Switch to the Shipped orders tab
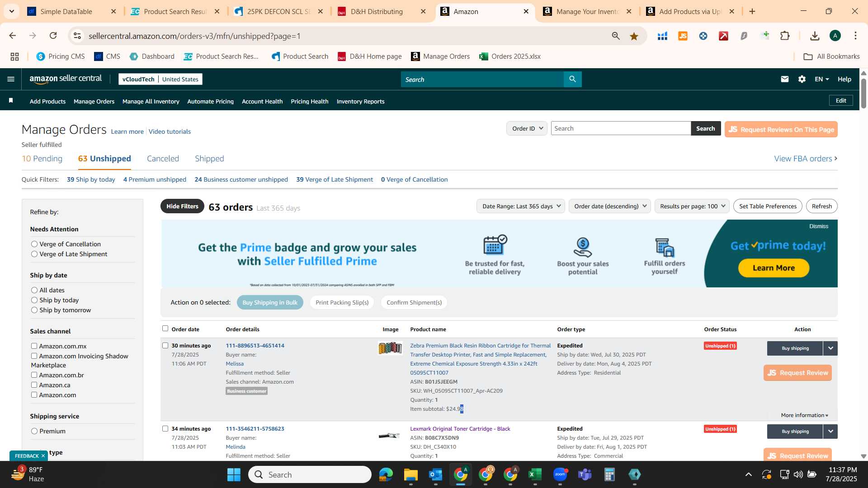Image resolution: width=868 pixels, height=488 pixels. tap(209, 159)
